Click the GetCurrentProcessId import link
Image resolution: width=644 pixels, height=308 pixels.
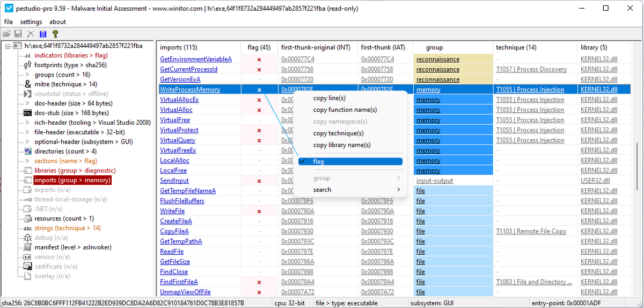tap(189, 69)
